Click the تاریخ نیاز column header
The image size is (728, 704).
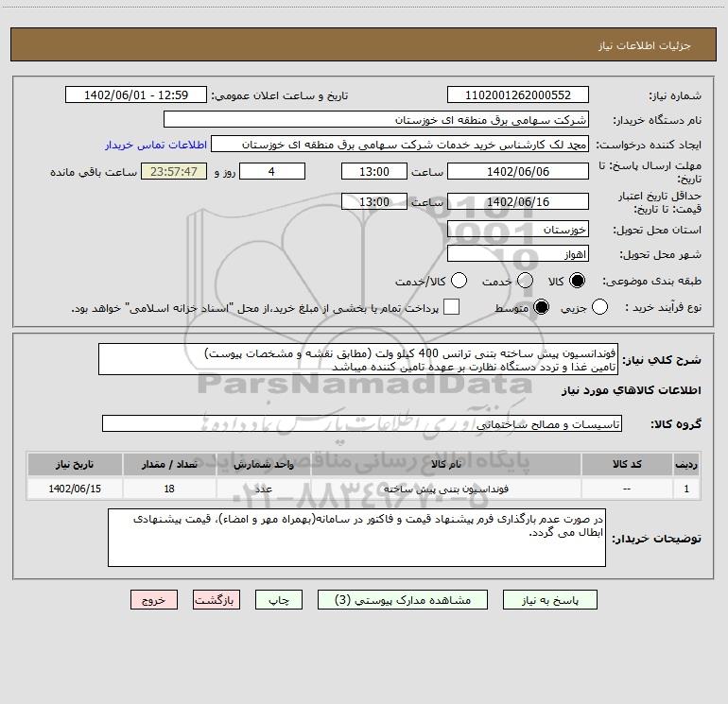click(75, 464)
